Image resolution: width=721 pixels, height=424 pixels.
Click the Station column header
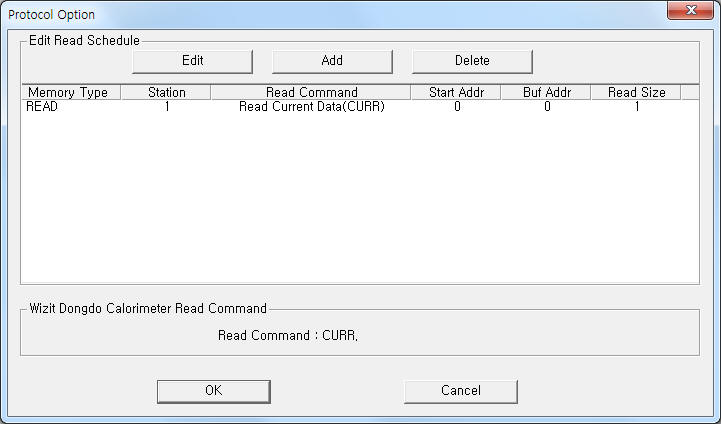point(166,92)
